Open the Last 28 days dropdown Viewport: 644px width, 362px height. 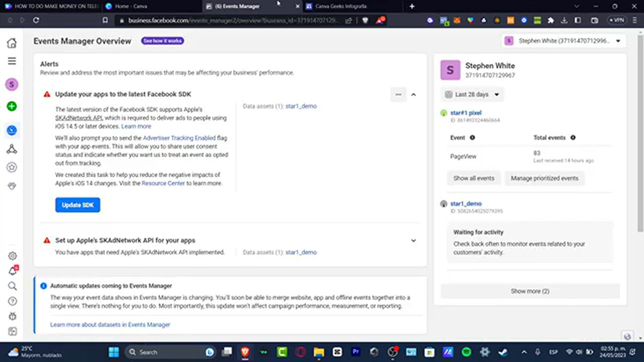[472, 95]
